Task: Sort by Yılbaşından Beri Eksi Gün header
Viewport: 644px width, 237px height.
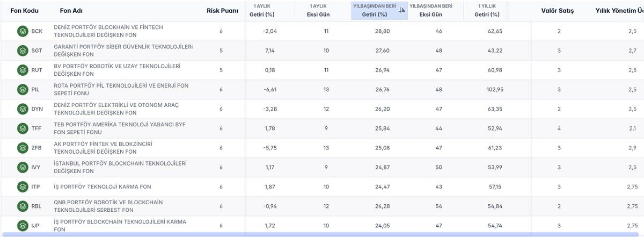Action: tap(430, 11)
